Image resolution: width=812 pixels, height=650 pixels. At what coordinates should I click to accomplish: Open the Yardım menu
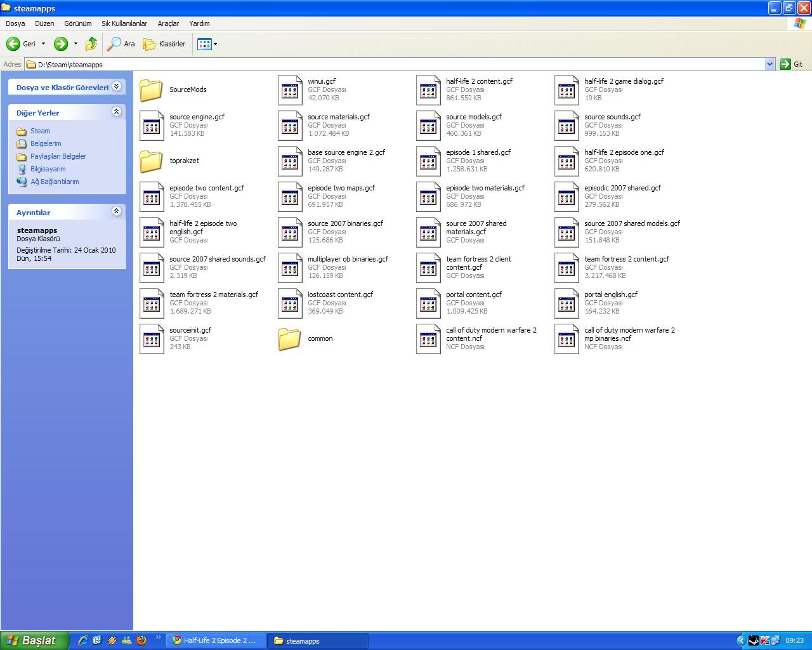click(199, 23)
